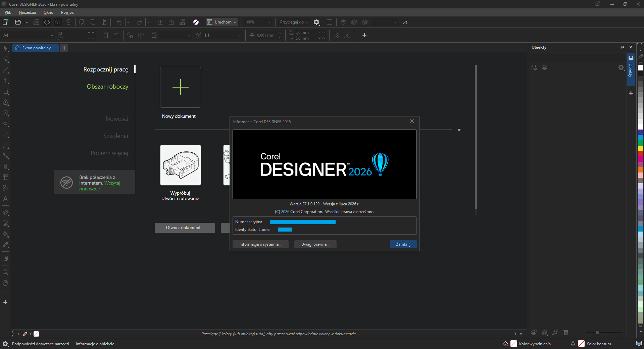The image size is (644, 349).
Task: Click the slider handle at the Obiekty panel bottom
Action: [597, 333]
